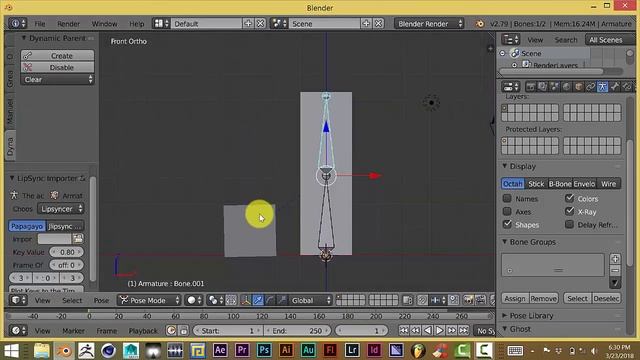
Task: Open the Render Layers properties tab icon
Action: coord(542,87)
